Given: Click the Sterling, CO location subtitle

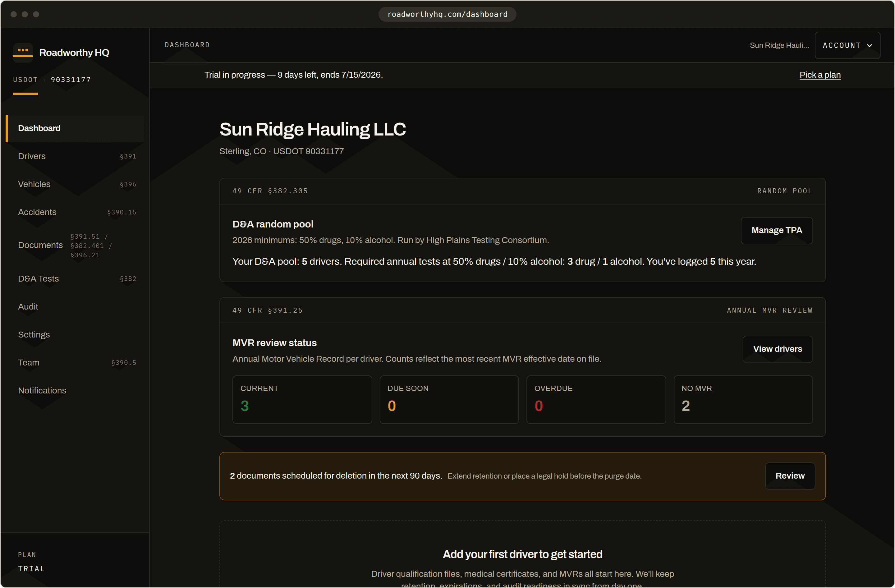Looking at the screenshot, I should point(281,152).
